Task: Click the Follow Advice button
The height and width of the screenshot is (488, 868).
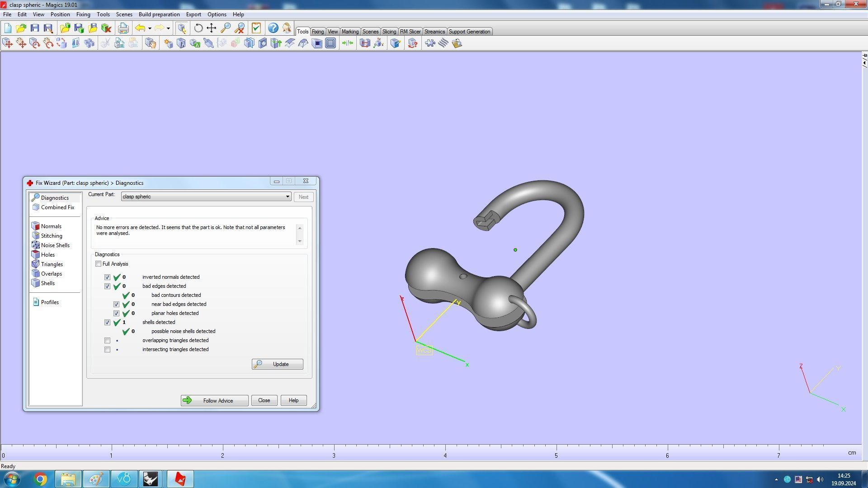Action: tap(214, 401)
